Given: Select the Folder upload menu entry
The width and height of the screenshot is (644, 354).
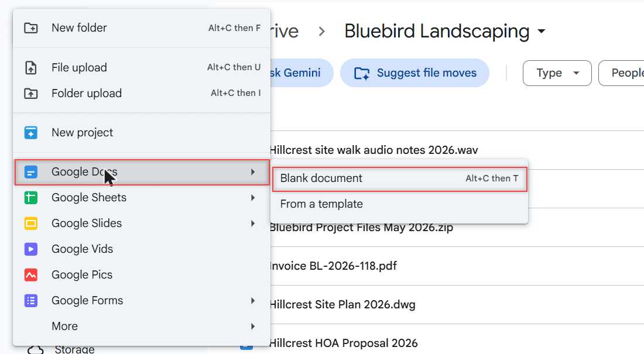Looking at the screenshot, I should pos(142,93).
